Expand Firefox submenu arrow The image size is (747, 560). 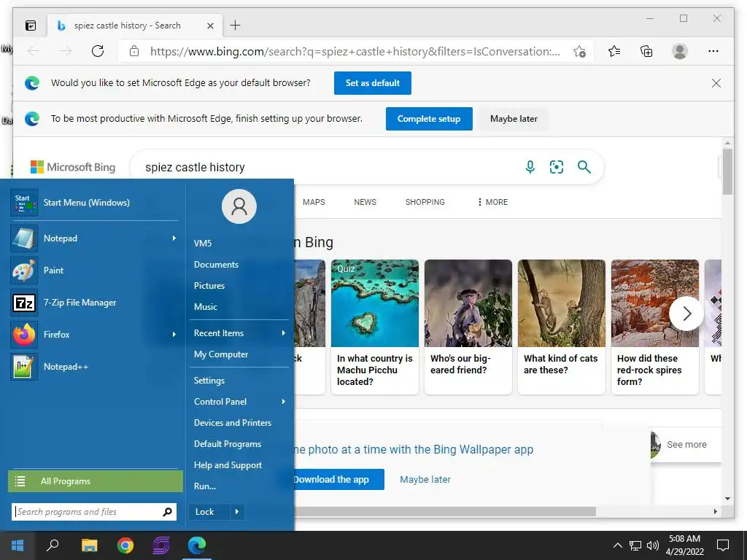(x=174, y=334)
